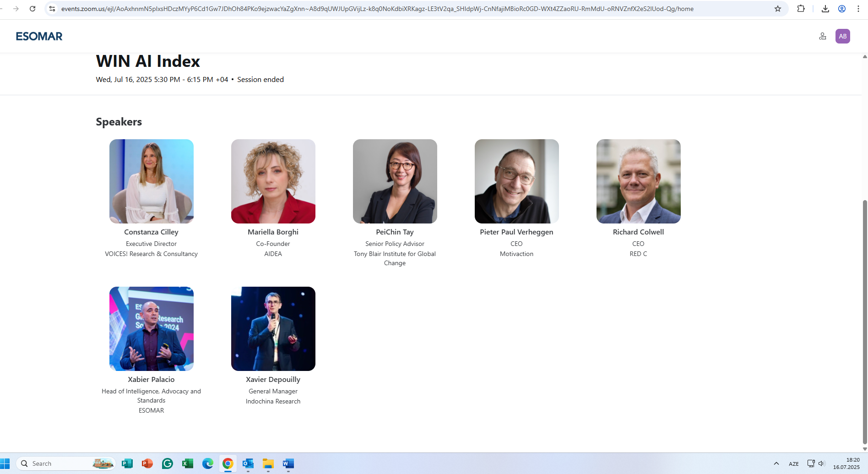Switch to Chrome in the taskbar

pyautogui.click(x=228, y=463)
